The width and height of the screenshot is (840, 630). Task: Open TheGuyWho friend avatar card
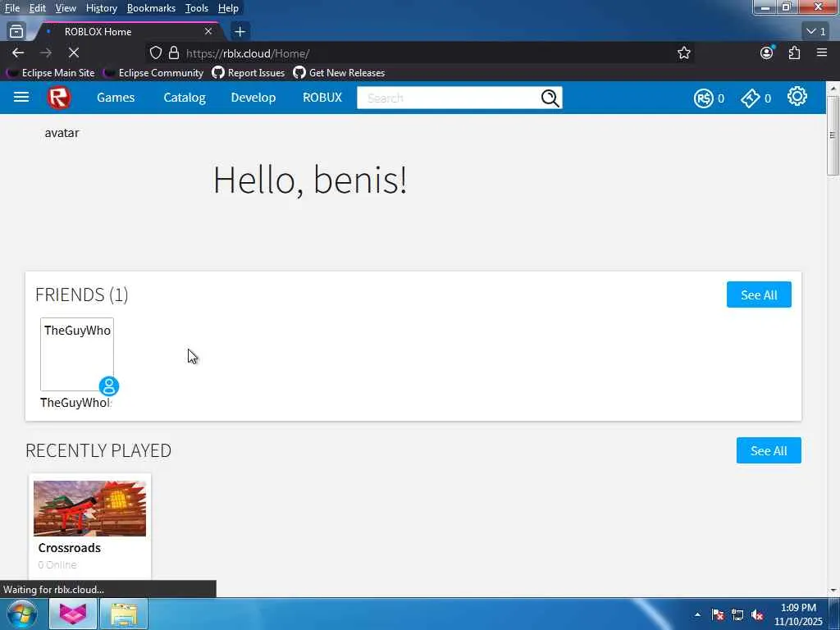pos(77,354)
